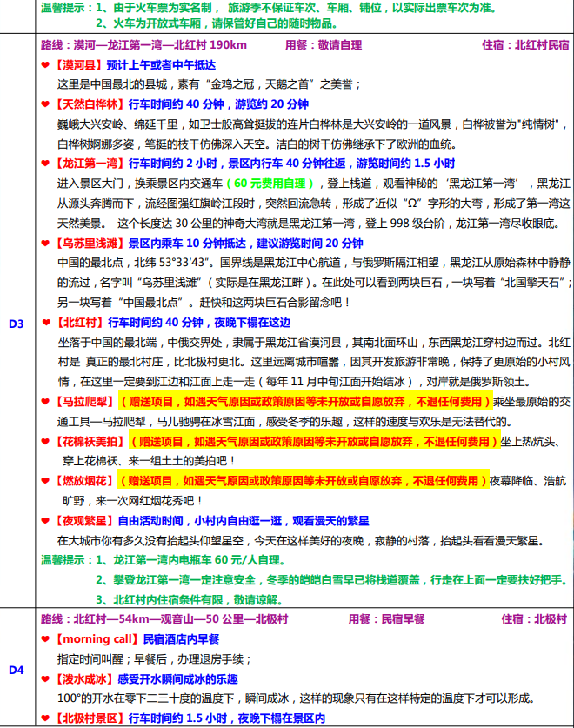Click the heart bullet before 【morning call】
The image size is (574, 728).
(46, 640)
